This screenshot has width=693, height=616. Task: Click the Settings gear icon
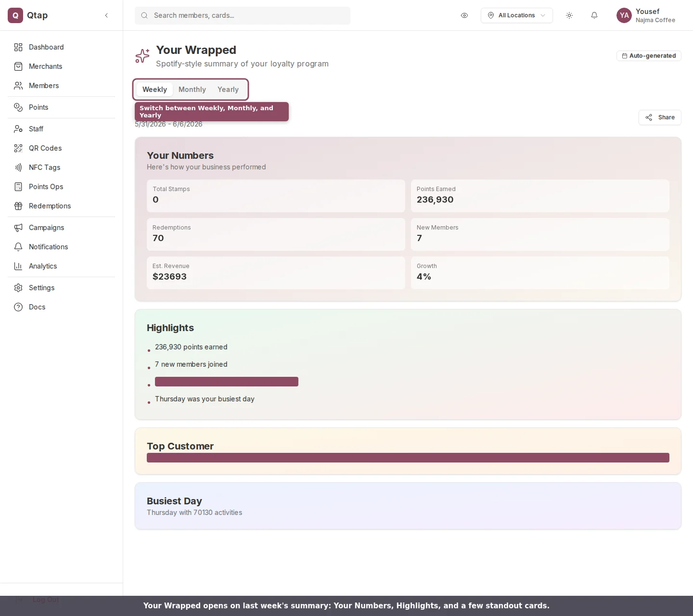(18, 288)
